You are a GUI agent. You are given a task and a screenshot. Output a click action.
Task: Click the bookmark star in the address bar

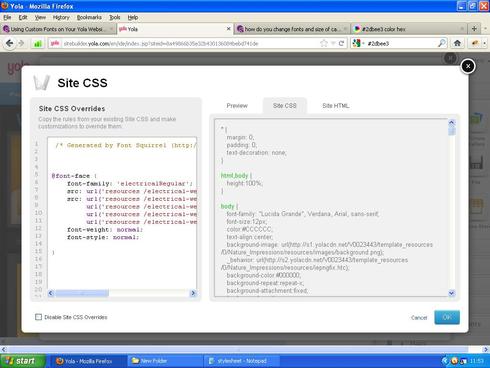(323, 43)
